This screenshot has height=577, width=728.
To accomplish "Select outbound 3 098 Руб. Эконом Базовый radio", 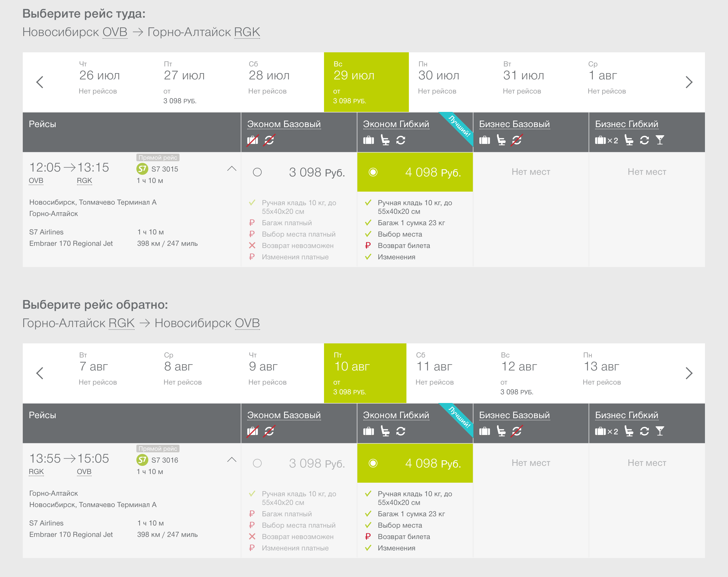I will click(257, 172).
